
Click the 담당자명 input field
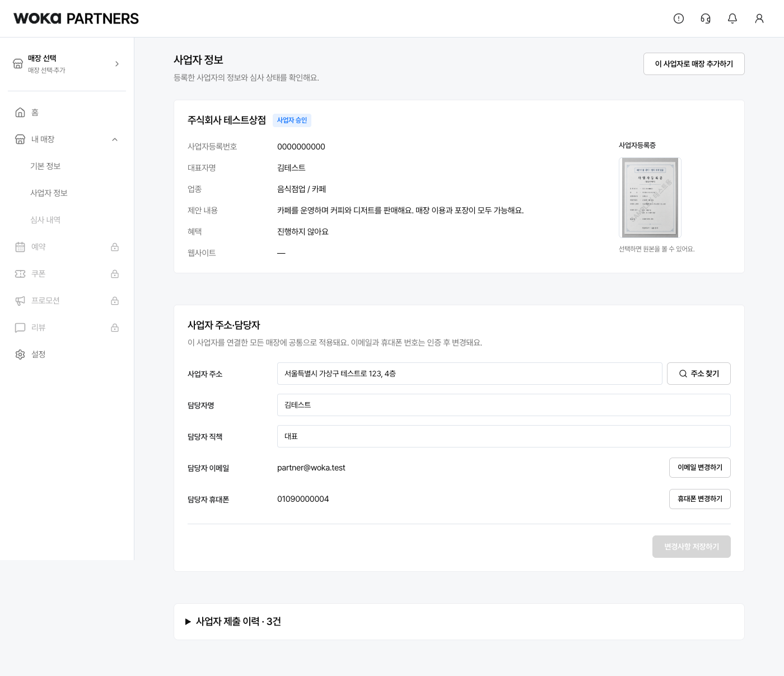coord(504,405)
